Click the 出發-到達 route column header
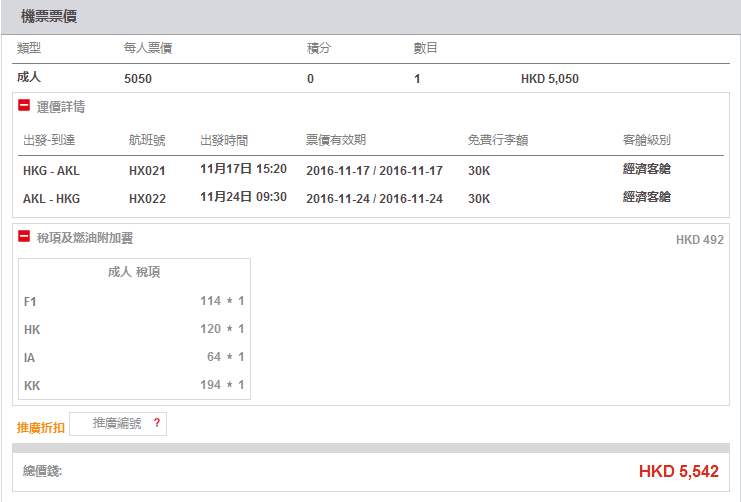The height and width of the screenshot is (502, 741). tap(49, 140)
